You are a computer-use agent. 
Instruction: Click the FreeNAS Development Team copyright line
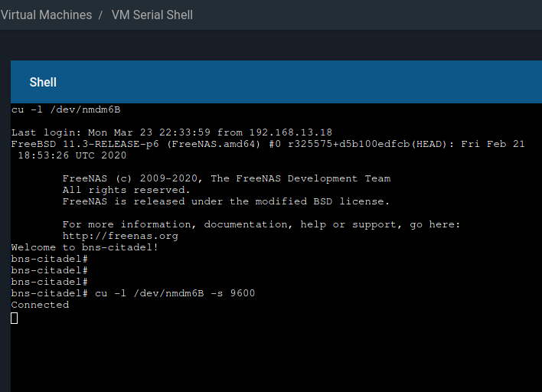click(227, 178)
